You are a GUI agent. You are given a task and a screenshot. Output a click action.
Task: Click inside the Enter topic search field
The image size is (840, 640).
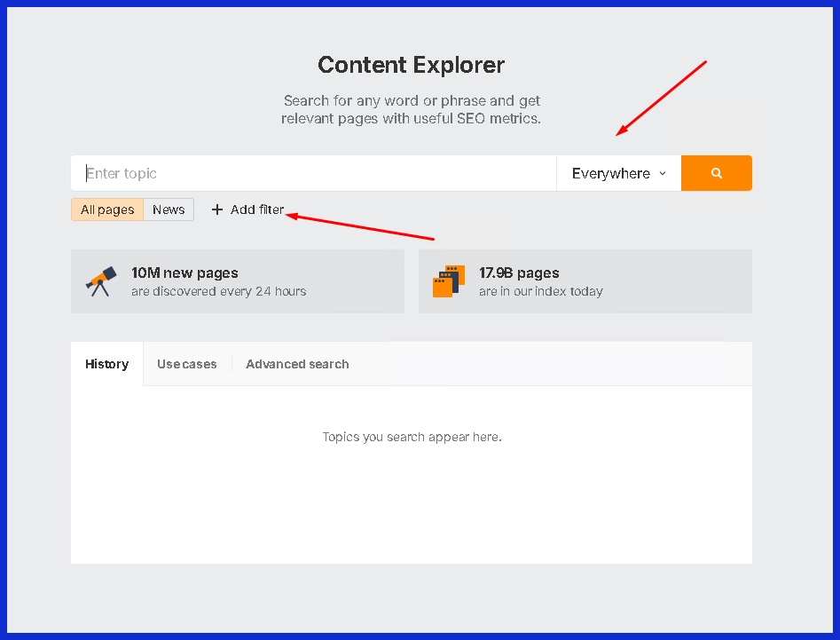point(310,173)
